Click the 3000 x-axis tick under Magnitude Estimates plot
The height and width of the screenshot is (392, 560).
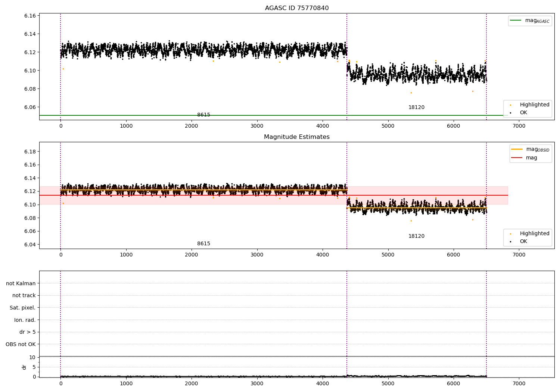(257, 255)
